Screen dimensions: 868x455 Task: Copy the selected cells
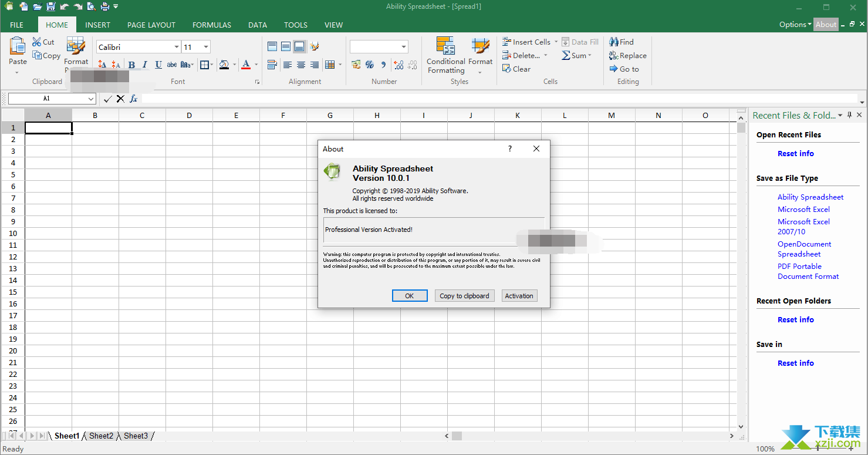(x=46, y=56)
